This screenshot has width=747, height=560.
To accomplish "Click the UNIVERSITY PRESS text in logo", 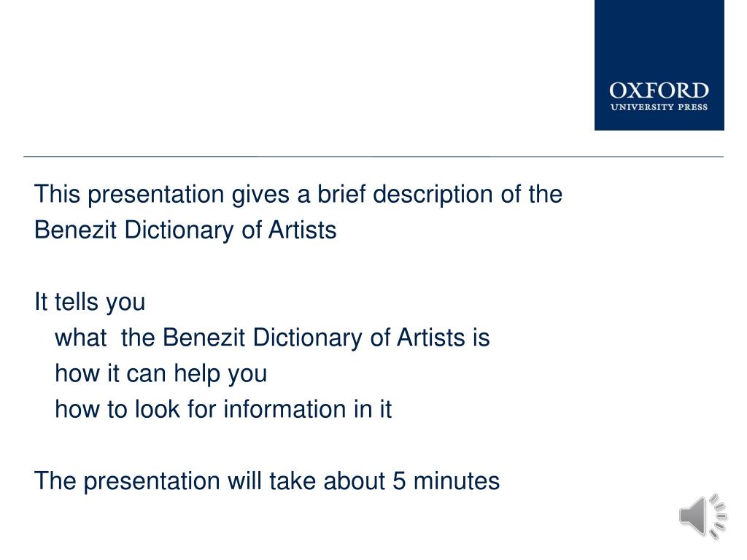I will tap(659, 107).
